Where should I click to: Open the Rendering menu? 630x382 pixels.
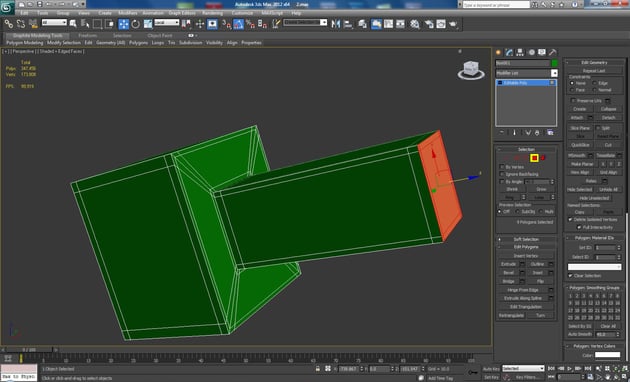pyautogui.click(x=213, y=13)
